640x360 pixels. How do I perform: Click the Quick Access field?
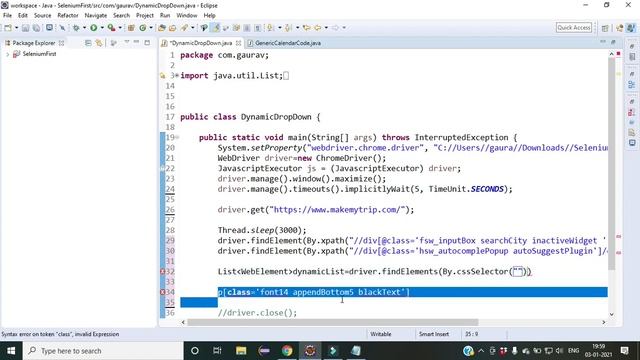(x=573, y=28)
